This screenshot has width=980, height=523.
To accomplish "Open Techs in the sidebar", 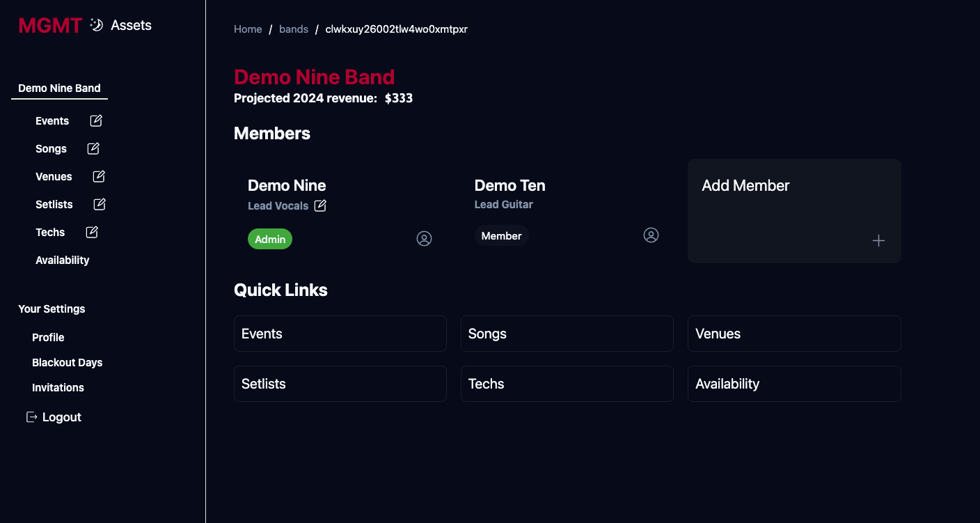I will point(50,233).
